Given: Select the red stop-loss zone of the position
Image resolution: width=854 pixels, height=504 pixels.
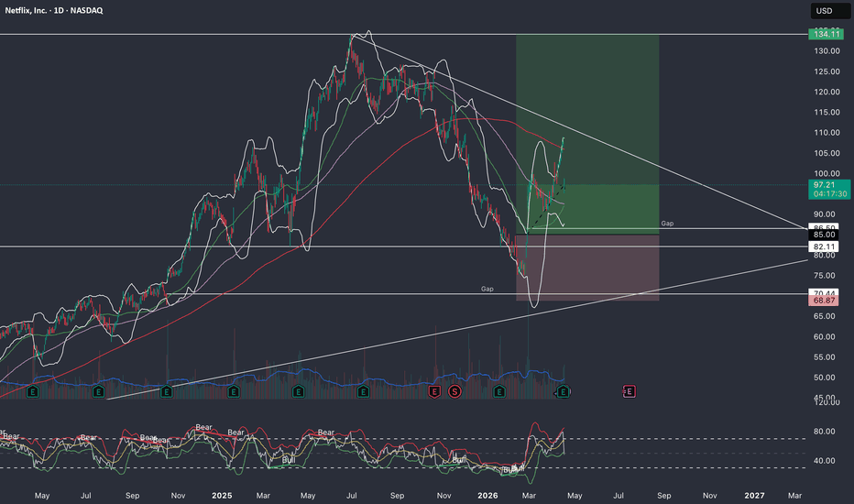Looking at the screenshot, I should [x=586, y=268].
